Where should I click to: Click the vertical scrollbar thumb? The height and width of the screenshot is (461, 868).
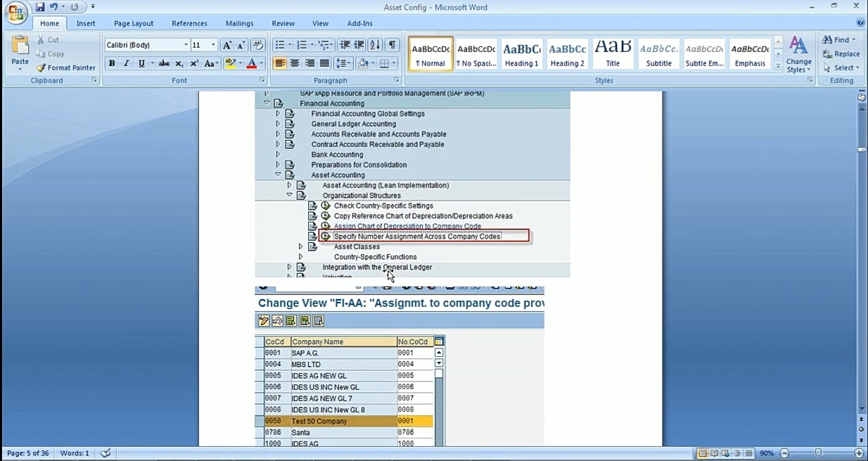862,149
